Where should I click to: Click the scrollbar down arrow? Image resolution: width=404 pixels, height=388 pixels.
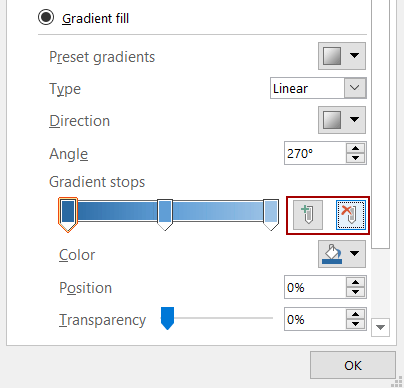[x=380, y=327]
